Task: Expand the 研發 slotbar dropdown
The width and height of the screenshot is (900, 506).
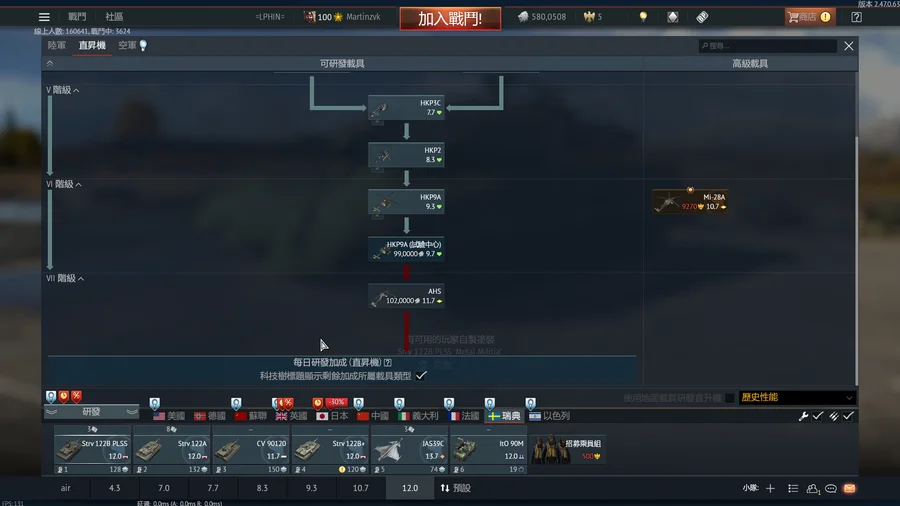Action: 91,412
